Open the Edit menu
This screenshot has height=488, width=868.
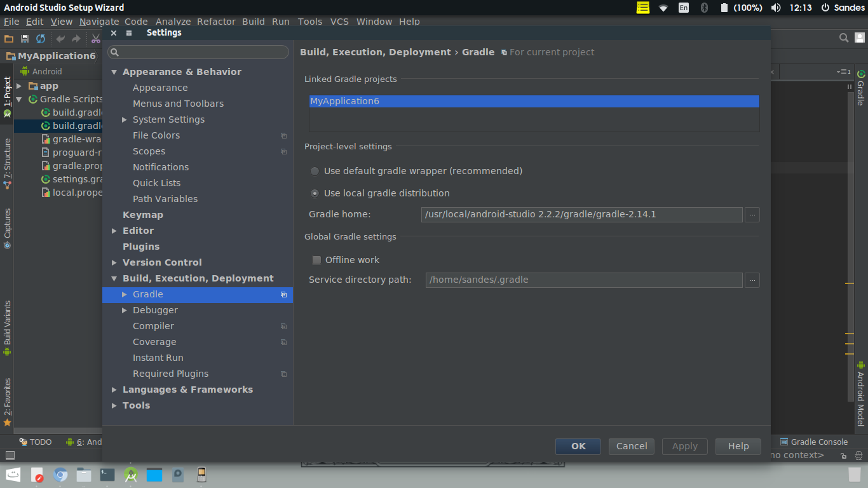[x=34, y=22]
